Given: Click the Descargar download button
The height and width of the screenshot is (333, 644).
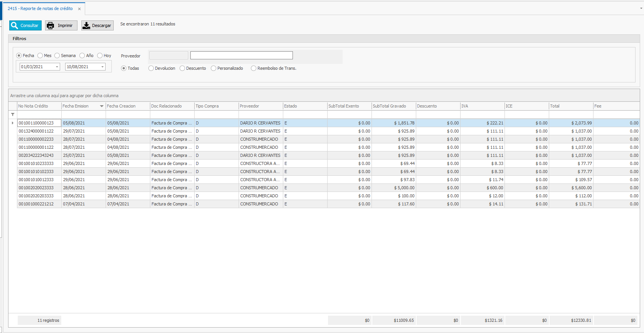Looking at the screenshot, I should [x=97, y=25].
